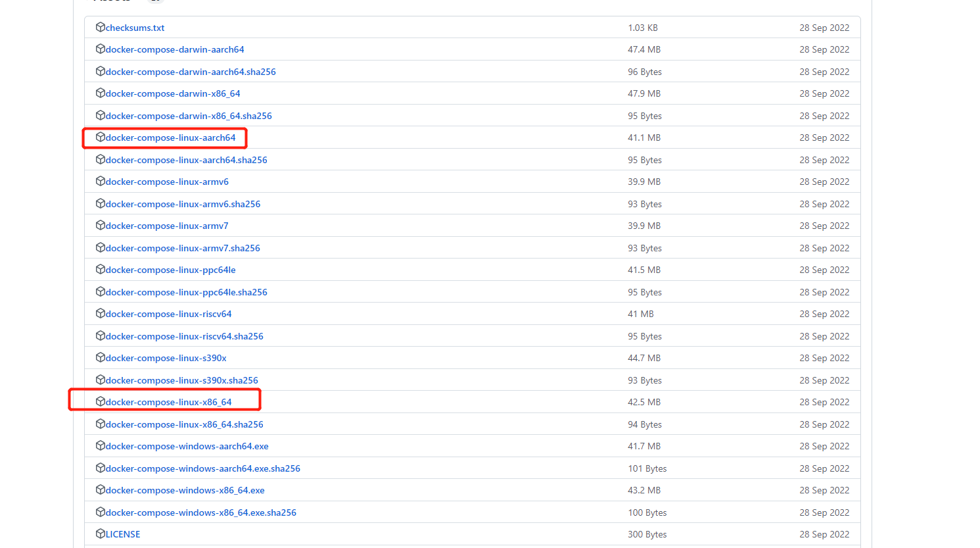The image size is (980, 548).
Task: Click the 44.7 MB size value
Action: 644,358
